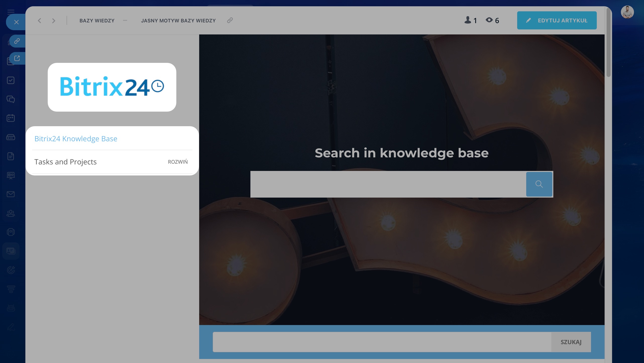Viewport: 644px width, 363px height.
Task: Click EDYTUJ ARTYKUŁ button
Action: [x=557, y=20]
